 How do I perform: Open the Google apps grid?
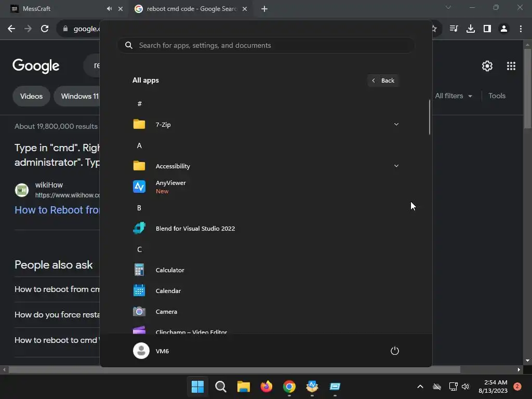point(511,66)
